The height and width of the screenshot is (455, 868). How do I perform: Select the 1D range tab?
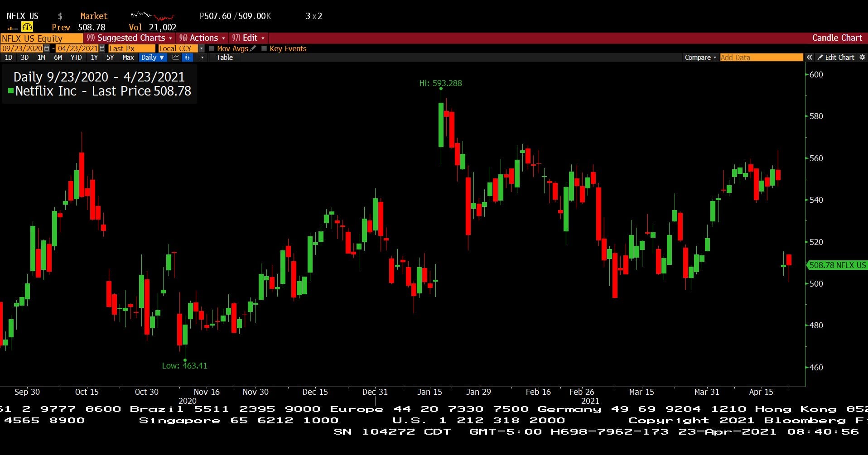(9, 57)
